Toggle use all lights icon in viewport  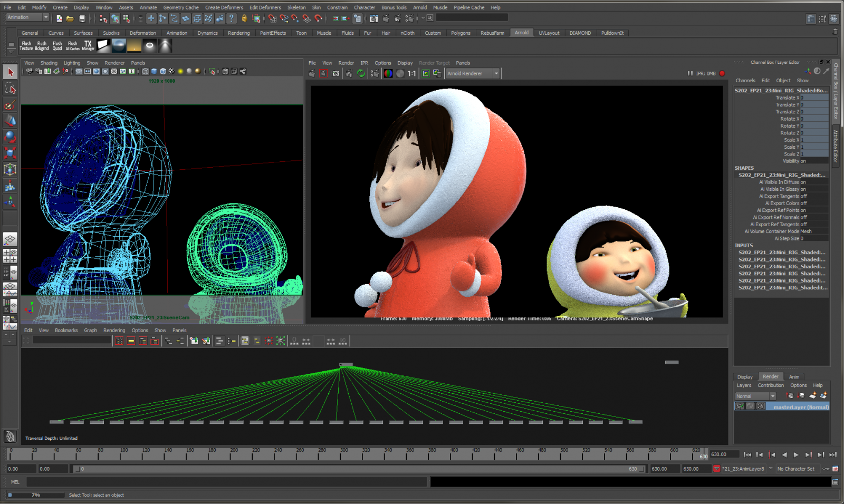point(180,71)
